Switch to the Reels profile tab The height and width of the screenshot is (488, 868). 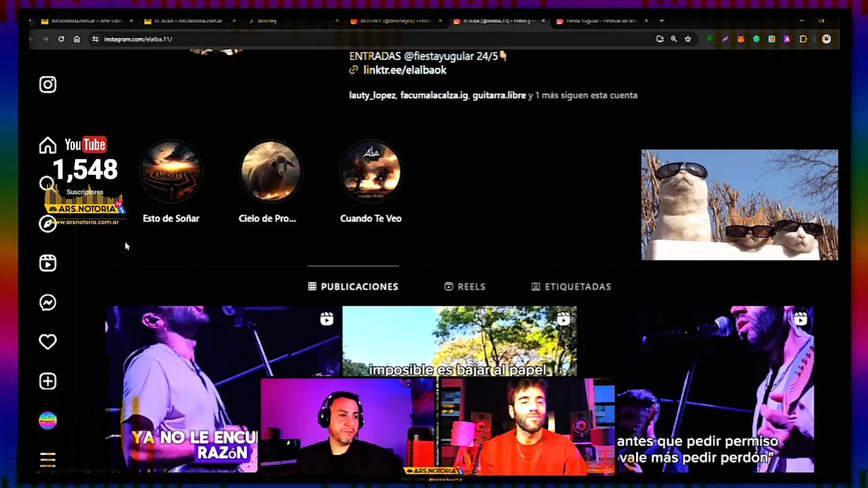point(465,287)
